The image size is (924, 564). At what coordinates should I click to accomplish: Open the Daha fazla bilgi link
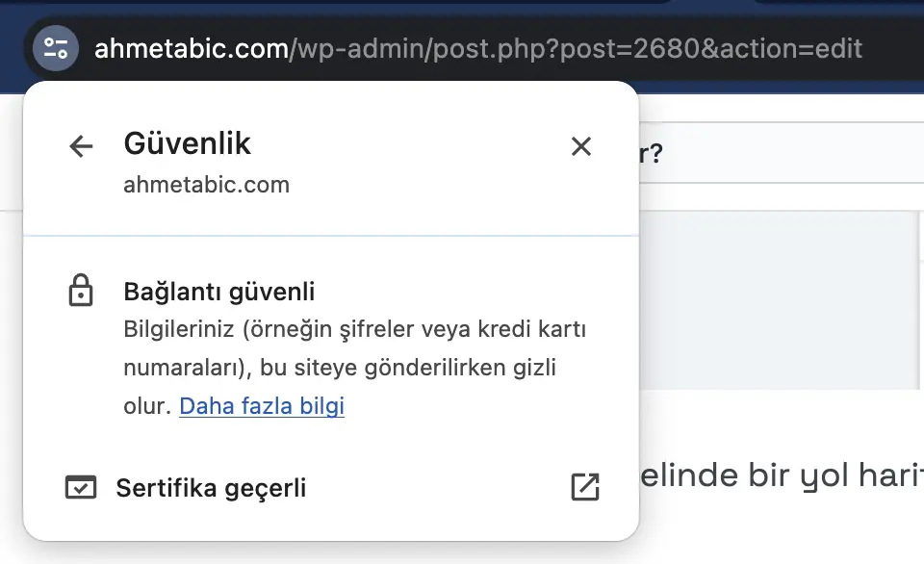coord(262,406)
